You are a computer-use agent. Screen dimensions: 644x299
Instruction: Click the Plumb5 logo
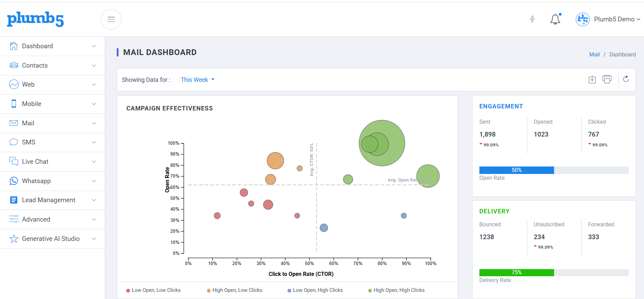(35, 19)
